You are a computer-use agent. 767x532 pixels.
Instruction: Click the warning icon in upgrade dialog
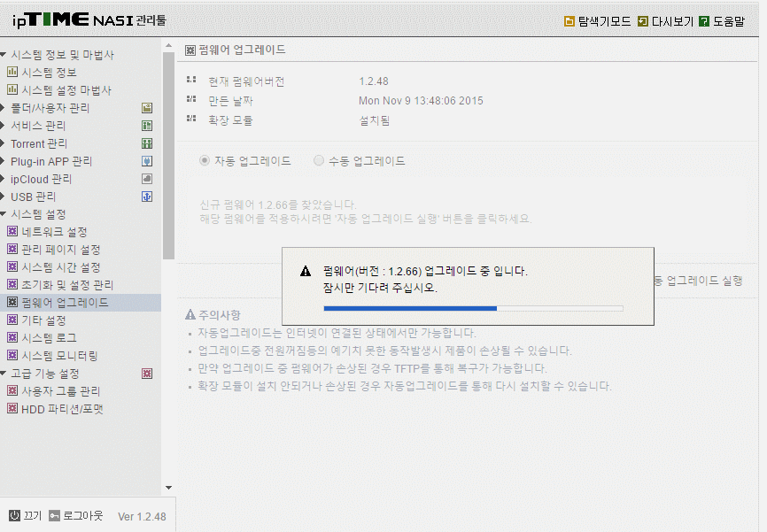coord(306,271)
